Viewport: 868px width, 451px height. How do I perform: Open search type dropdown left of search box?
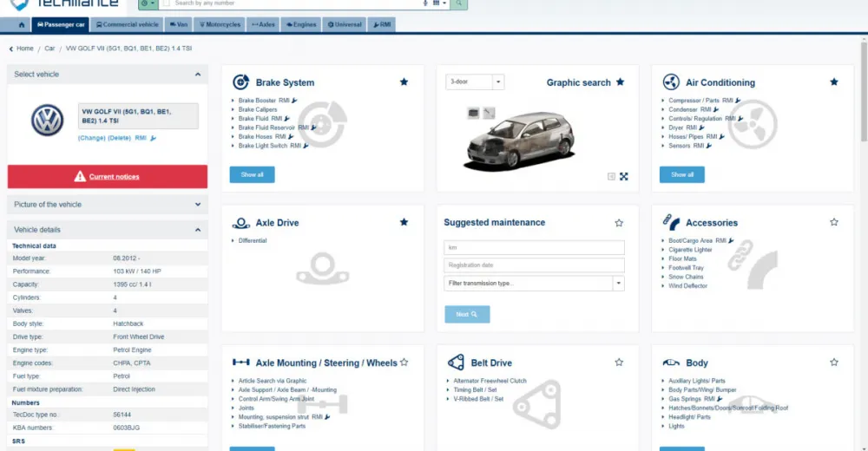point(148,3)
